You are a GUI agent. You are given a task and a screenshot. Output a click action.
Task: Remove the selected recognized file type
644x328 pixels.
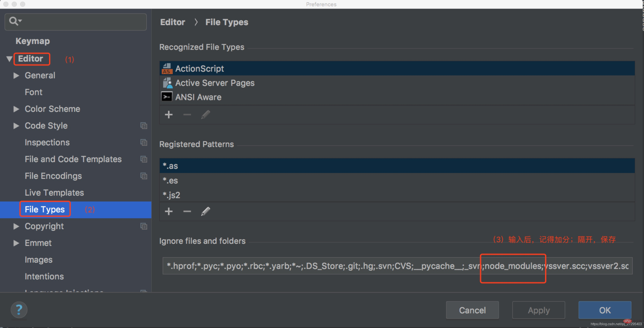[187, 115]
